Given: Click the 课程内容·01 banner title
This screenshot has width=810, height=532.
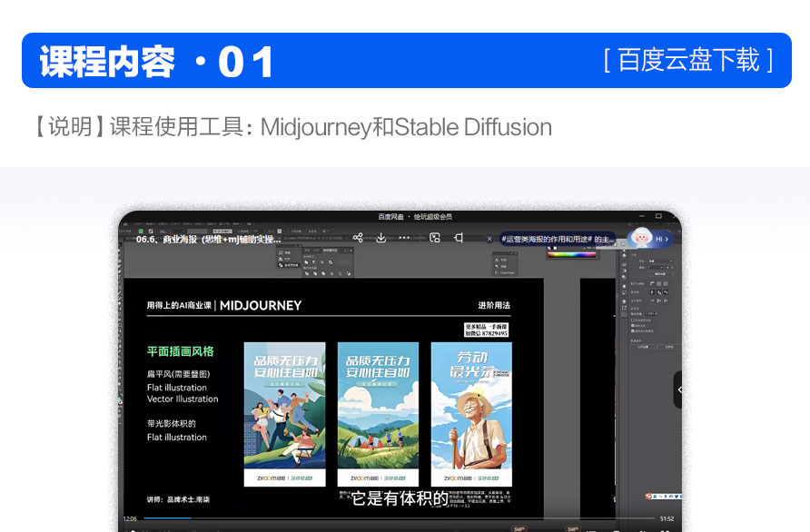Looking at the screenshot, I should click(x=156, y=62).
